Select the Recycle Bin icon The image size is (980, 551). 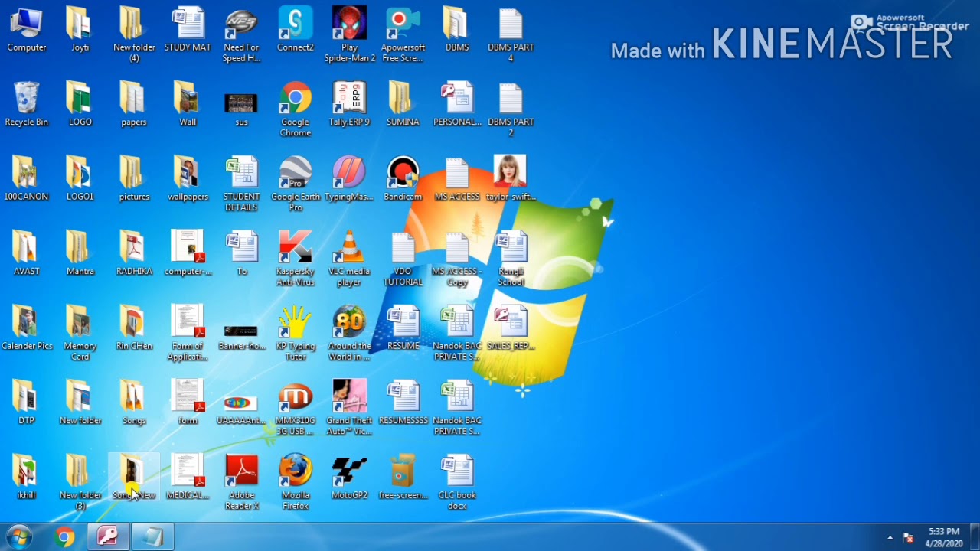click(27, 105)
